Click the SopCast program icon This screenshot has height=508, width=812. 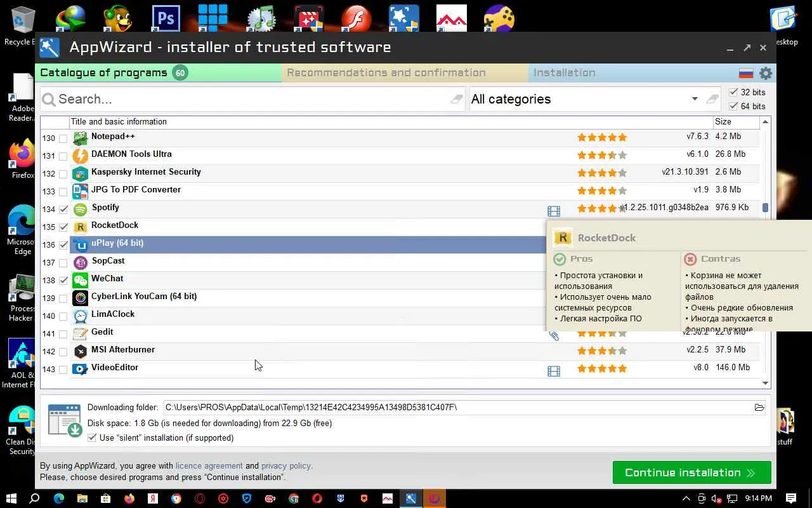click(x=80, y=262)
